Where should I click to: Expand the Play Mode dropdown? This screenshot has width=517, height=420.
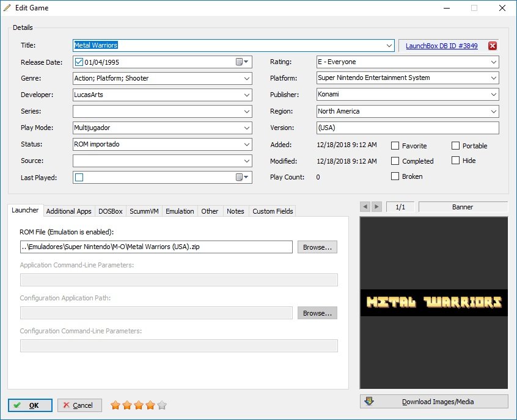[x=247, y=128]
